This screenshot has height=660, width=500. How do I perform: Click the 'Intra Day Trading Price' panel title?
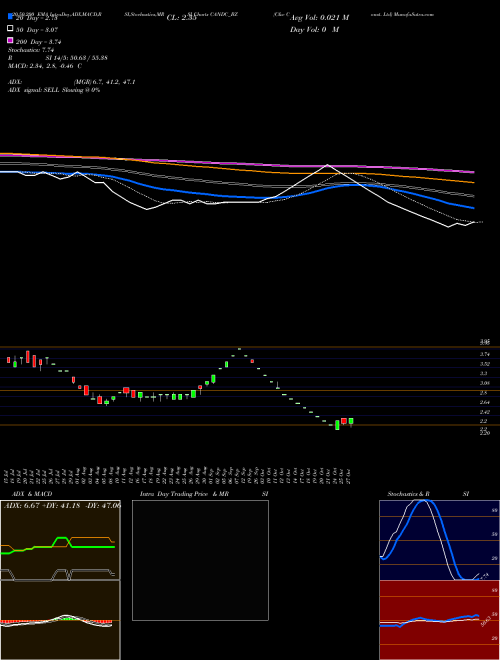click(174, 494)
